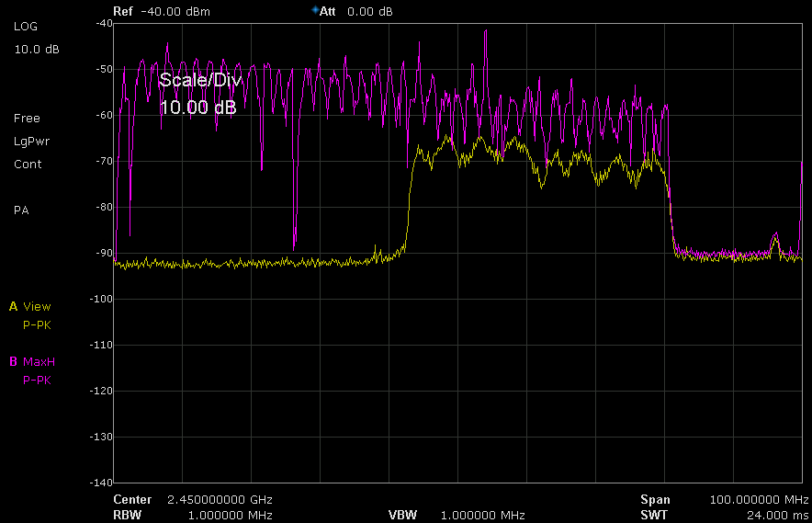The height and width of the screenshot is (523, 812).
Task: Click the Span label at the bottom
Action: point(655,500)
